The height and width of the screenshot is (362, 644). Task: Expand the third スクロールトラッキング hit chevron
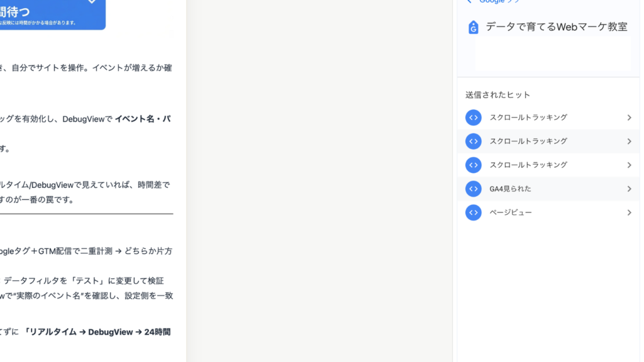tap(629, 165)
